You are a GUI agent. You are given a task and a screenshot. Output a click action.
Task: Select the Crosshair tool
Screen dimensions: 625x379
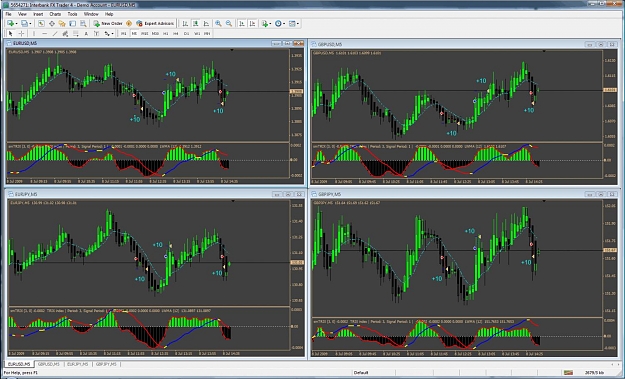click(21, 33)
